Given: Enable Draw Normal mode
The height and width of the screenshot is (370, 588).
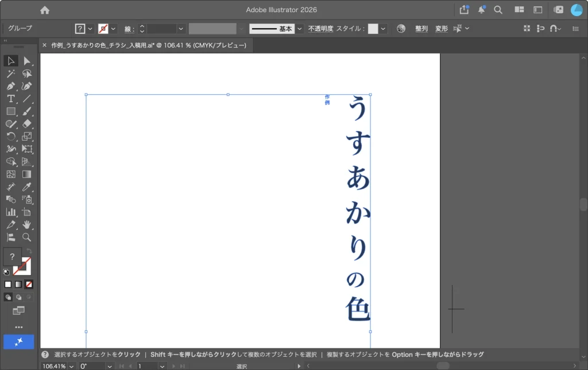Looking at the screenshot, I should click(x=8, y=297).
